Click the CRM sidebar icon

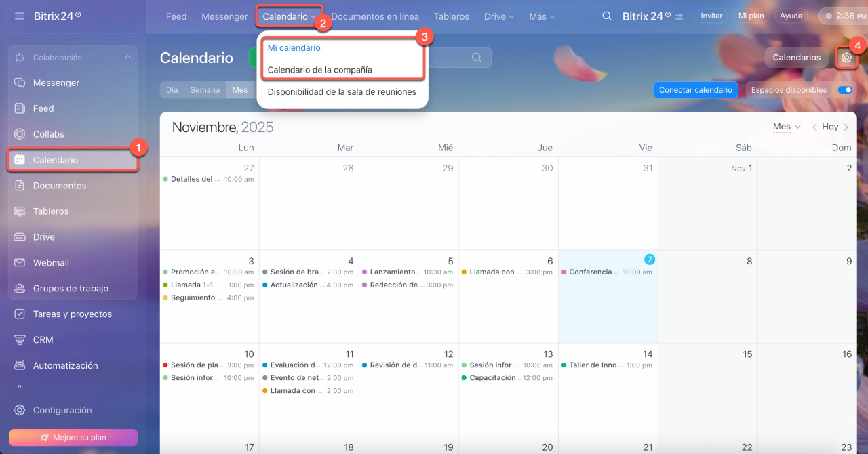(x=20, y=340)
